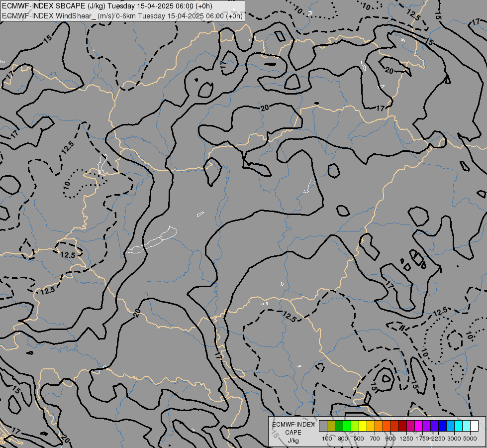Pick the pure blue legend swatch
Screen dimensions: 487x448
pyautogui.click(x=442, y=426)
